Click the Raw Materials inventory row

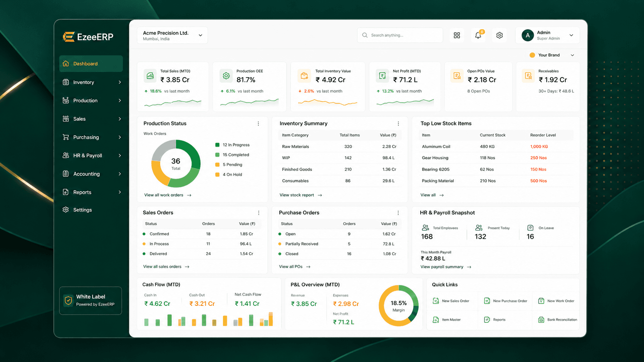[x=340, y=147]
